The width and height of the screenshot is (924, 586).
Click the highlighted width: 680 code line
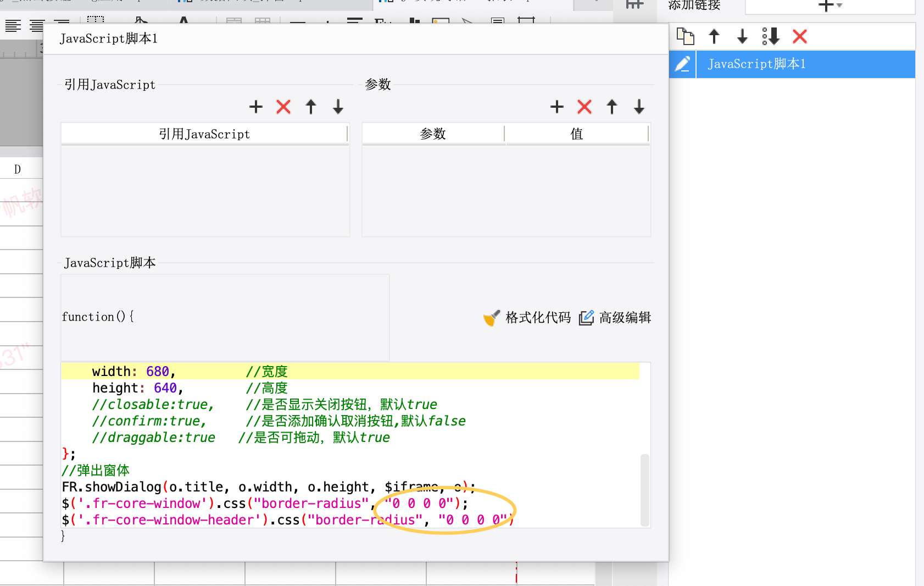coord(350,371)
